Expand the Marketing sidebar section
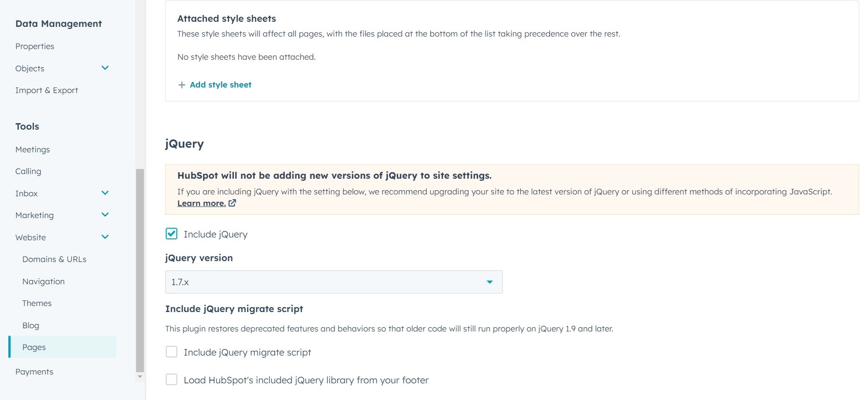The height and width of the screenshot is (400, 868). 105,215
